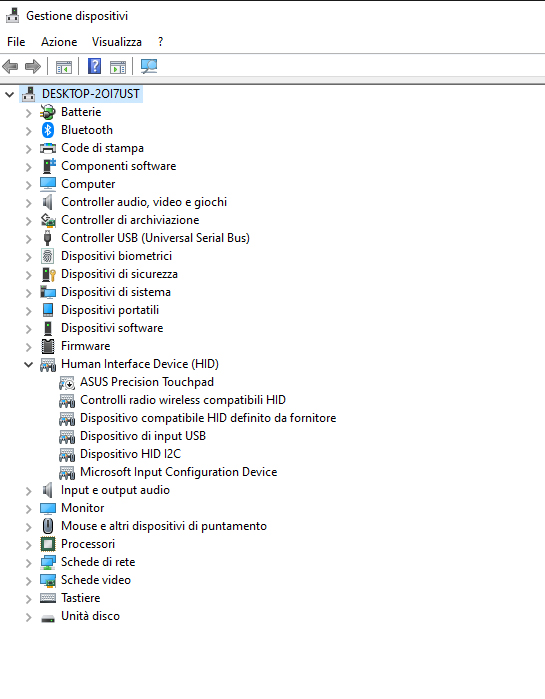Select Controlli radio wireless compatibili HID
This screenshot has width=545, height=699.
[x=183, y=400]
